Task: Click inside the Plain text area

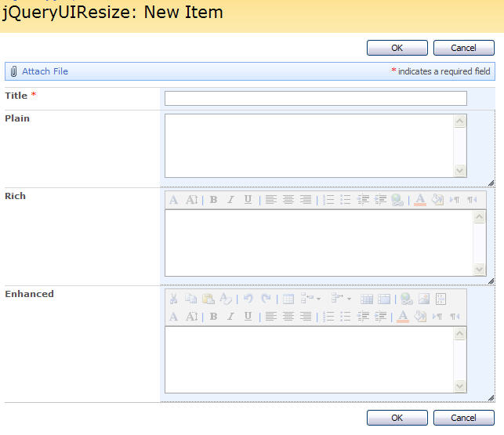Action: [308, 146]
